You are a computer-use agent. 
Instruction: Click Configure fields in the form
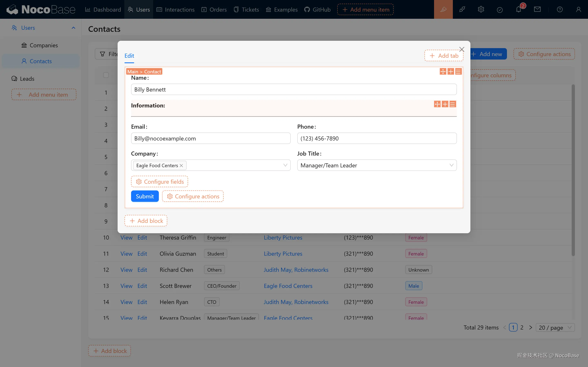159,181
